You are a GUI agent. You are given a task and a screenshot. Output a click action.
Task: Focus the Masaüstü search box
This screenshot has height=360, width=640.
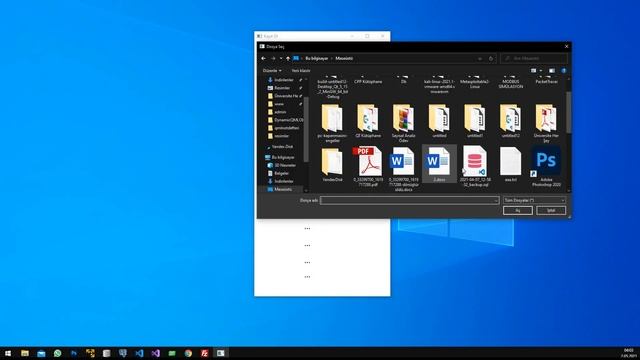coord(534,58)
